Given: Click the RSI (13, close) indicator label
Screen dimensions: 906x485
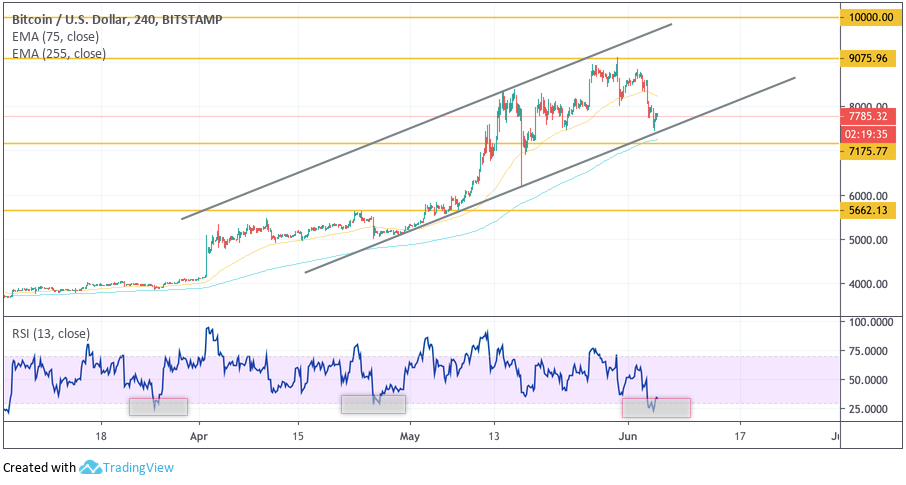Looking at the screenshot, I should tap(50, 334).
